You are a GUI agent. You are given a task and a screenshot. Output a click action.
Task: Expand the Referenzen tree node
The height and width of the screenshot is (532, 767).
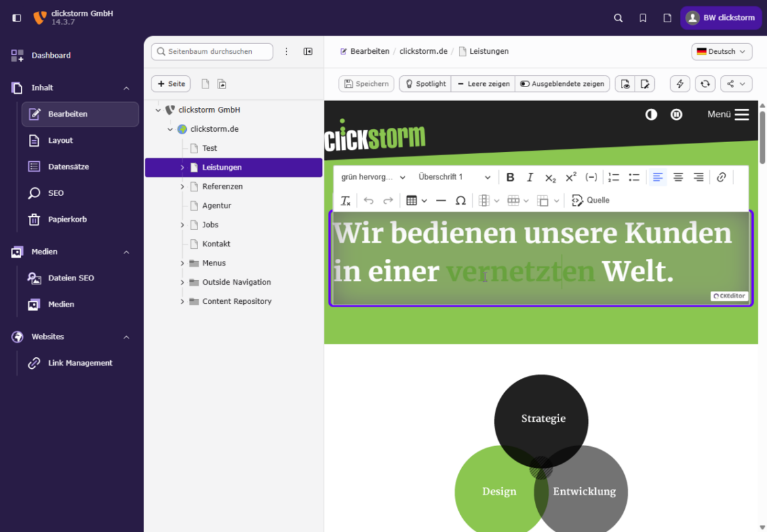[182, 186]
